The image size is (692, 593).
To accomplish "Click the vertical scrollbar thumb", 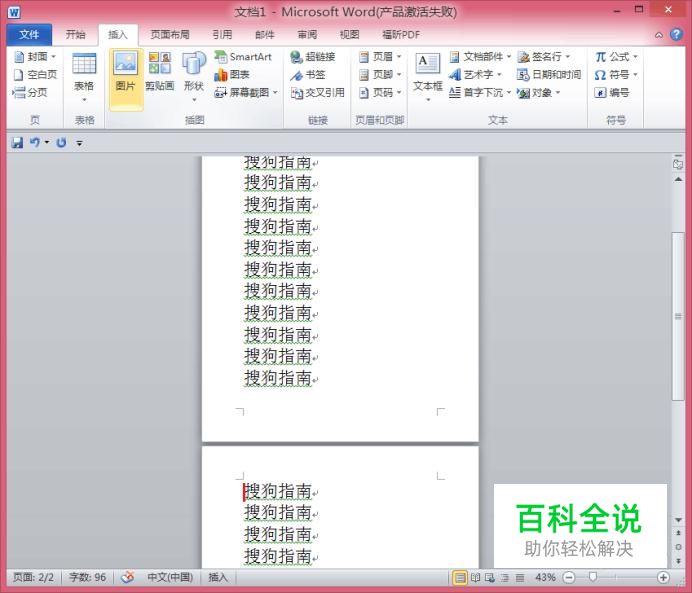I will (x=678, y=316).
